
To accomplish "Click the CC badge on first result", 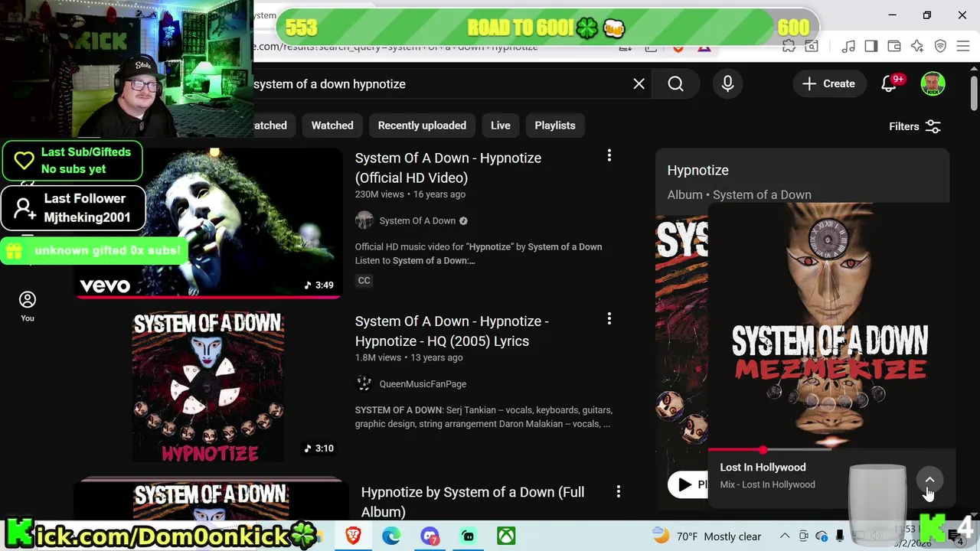I will click(364, 281).
